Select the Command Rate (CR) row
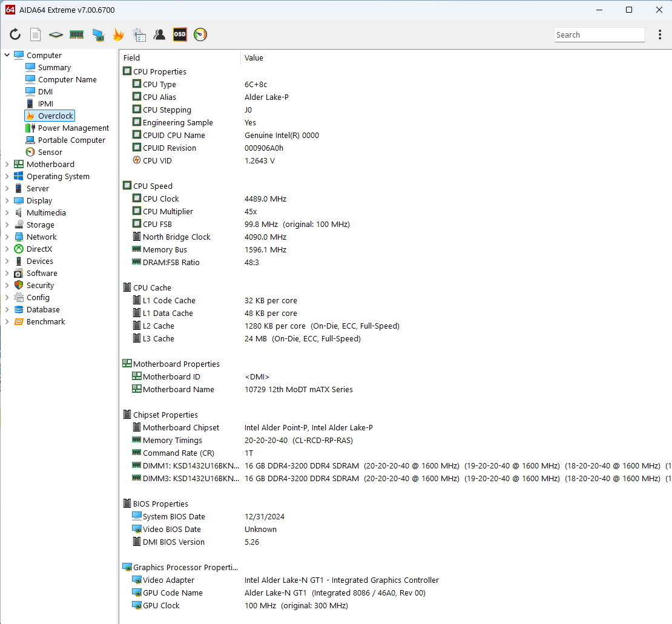Screen dimensions: 672x624 pyautogui.click(x=395, y=453)
